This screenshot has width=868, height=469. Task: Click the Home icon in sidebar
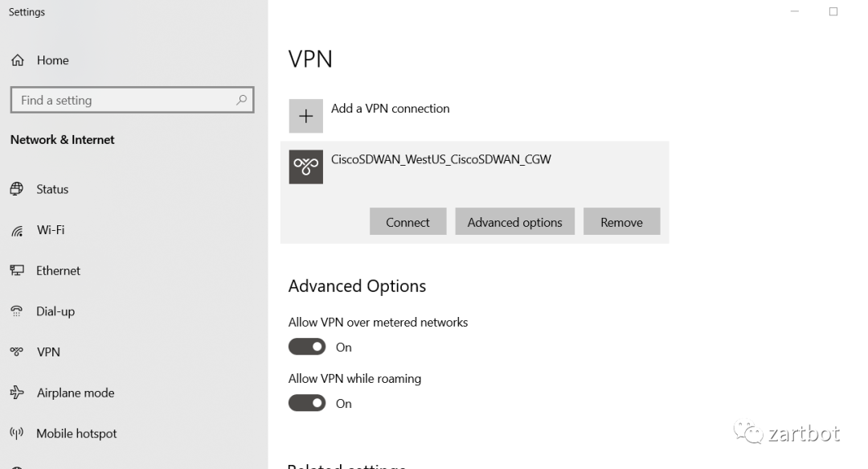17,60
